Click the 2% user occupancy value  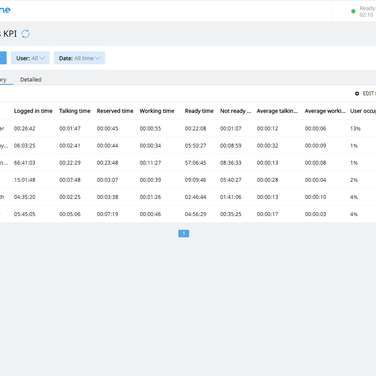tap(354, 180)
